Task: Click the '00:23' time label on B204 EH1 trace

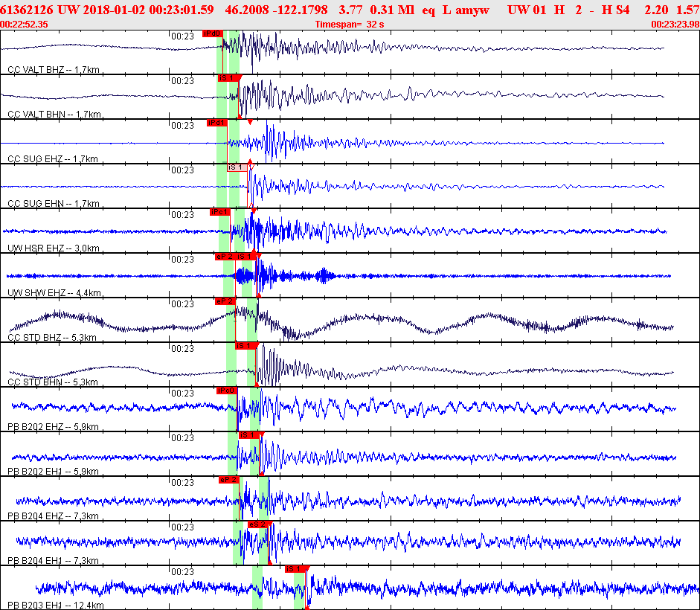Action: click(182, 527)
